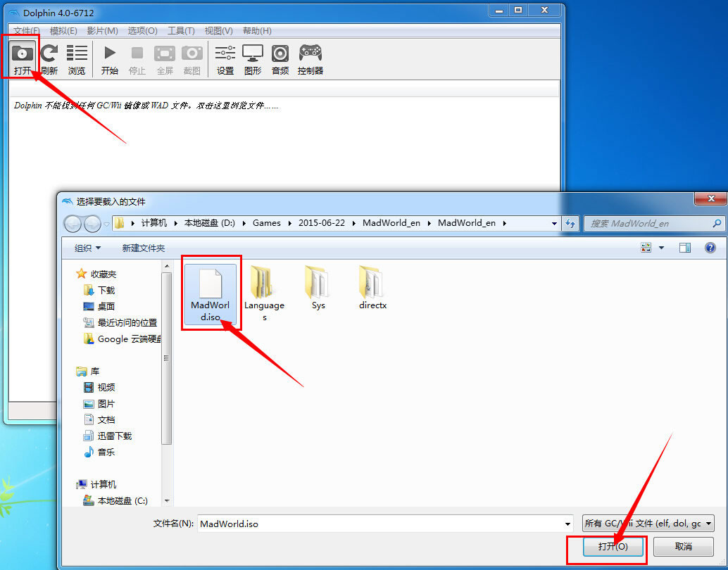728x570 pixels.
Task: Open the View (视图) menu
Action: coord(219,31)
